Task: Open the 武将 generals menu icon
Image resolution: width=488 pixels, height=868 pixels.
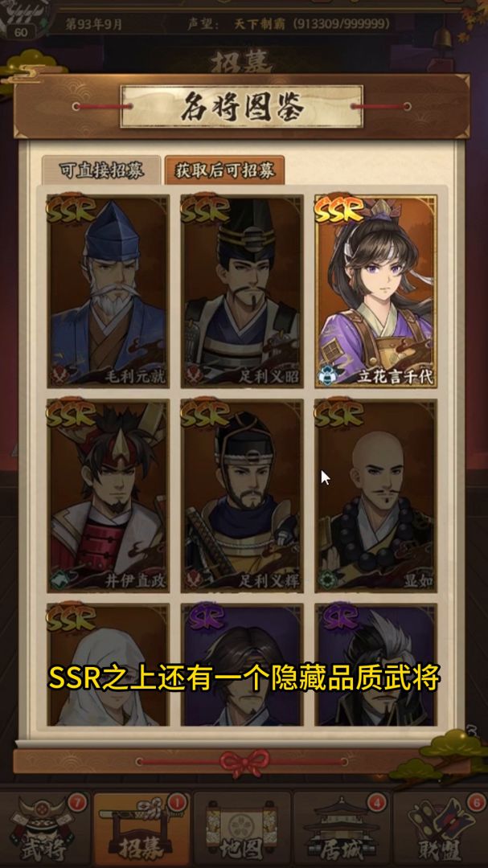Action: click(46, 829)
